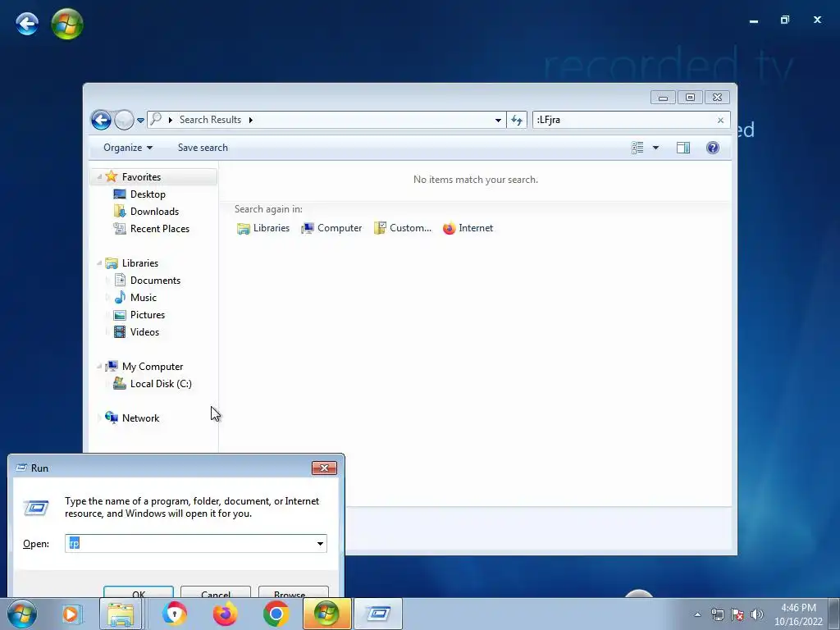This screenshot has width=840, height=630.
Task: Click the volume speaker tray icon
Action: pos(757,614)
